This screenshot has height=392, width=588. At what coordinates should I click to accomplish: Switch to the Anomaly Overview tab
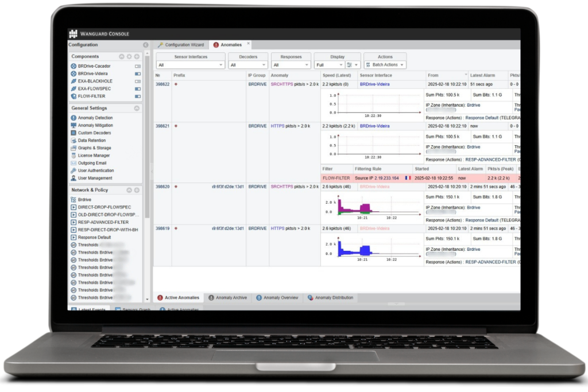277,297
